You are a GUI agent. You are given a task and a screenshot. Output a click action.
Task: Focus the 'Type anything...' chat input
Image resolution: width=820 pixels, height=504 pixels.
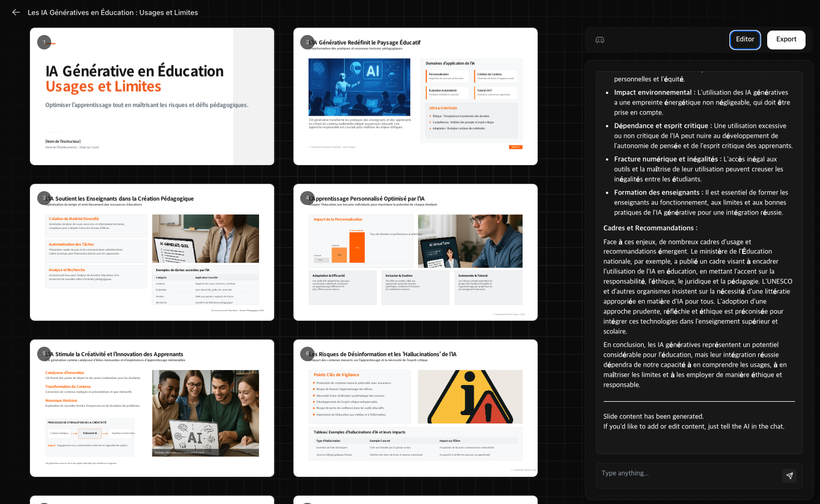coord(689,473)
